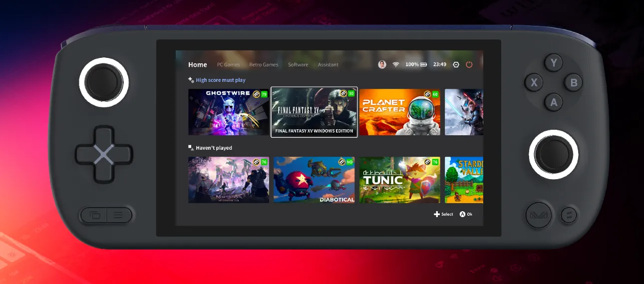
Task: Open the Stardew Valley game tile
Action: pyautogui.click(x=464, y=180)
